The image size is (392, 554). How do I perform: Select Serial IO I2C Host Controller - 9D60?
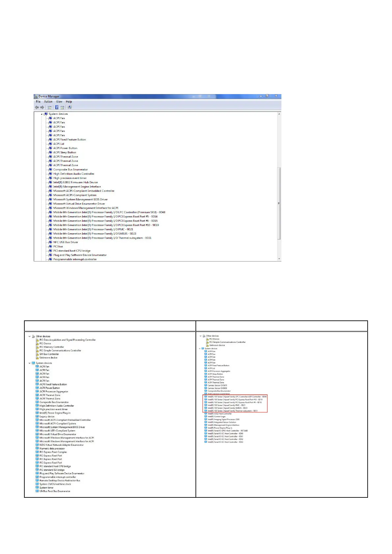(225, 434)
